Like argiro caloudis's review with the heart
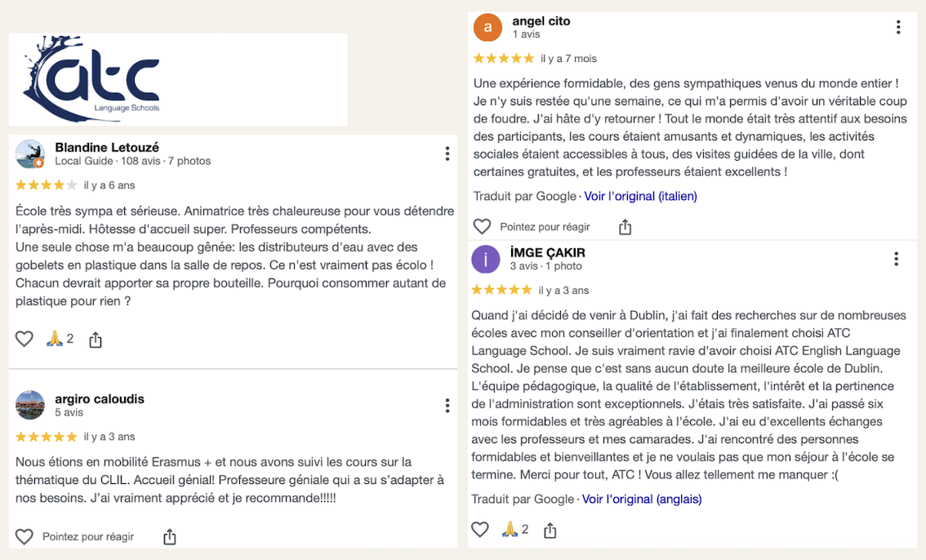This screenshot has height=560, width=926. [24, 536]
